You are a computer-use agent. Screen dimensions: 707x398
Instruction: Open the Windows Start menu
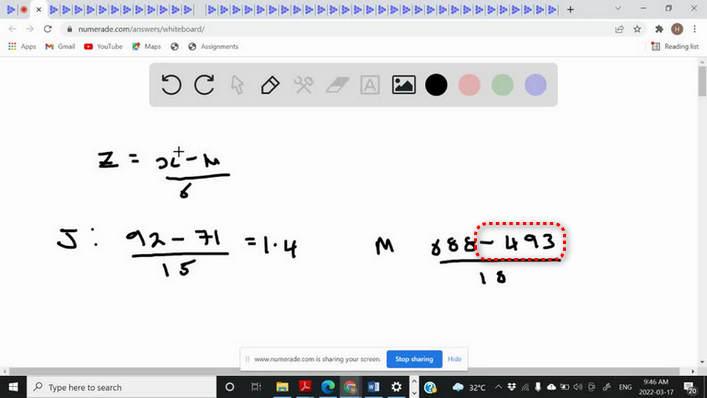pos(13,387)
